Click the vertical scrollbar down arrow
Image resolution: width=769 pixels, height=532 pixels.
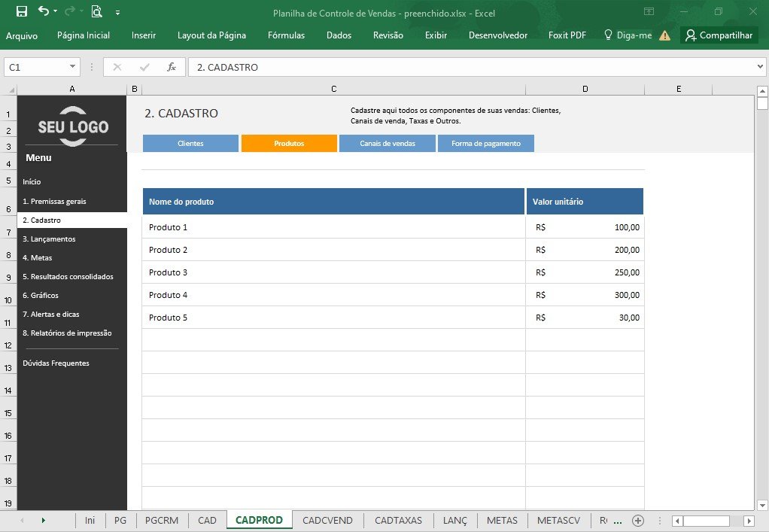pos(761,505)
